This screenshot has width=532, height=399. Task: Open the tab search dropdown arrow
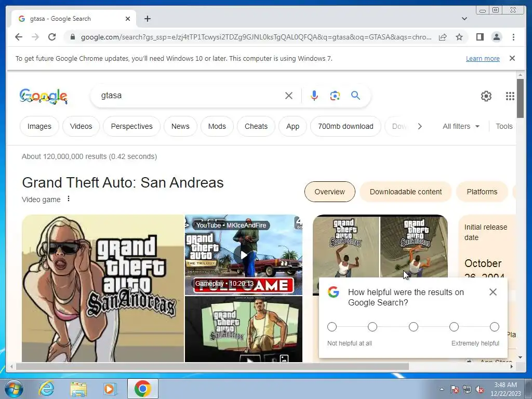click(464, 19)
